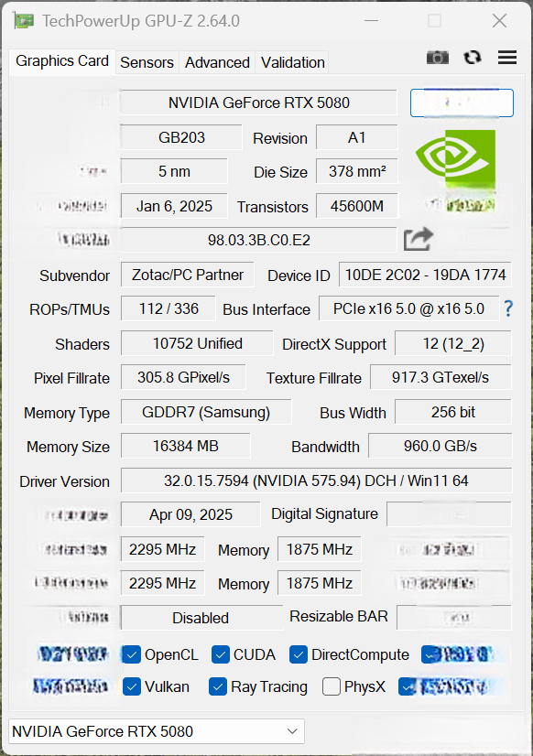
Task: Toggle the OpenCL checkbox
Action: [x=131, y=654]
